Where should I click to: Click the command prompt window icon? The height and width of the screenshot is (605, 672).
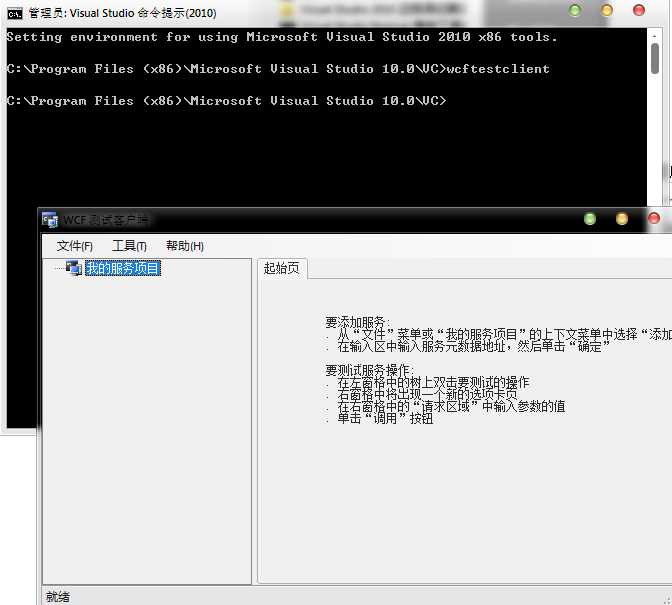pos(15,14)
